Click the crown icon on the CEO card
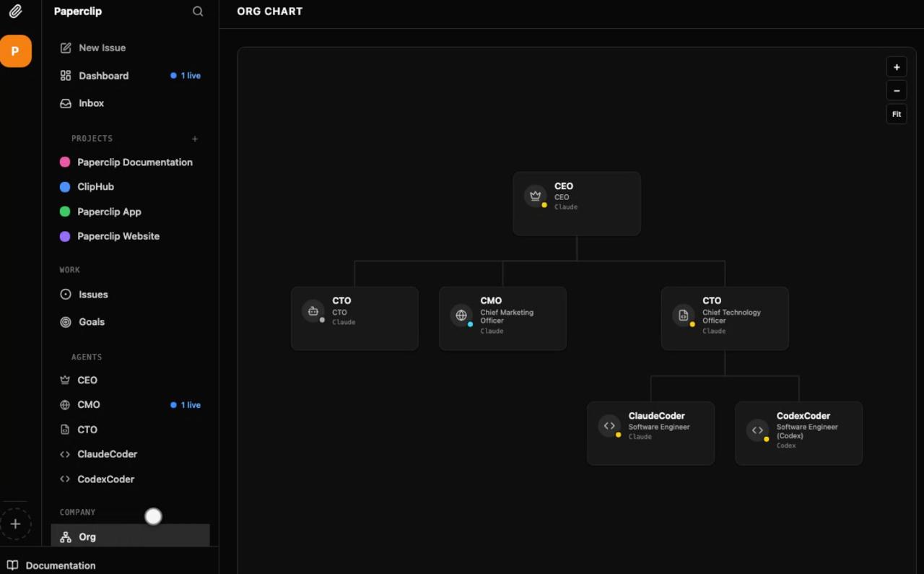The width and height of the screenshot is (924, 574). (x=535, y=196)
